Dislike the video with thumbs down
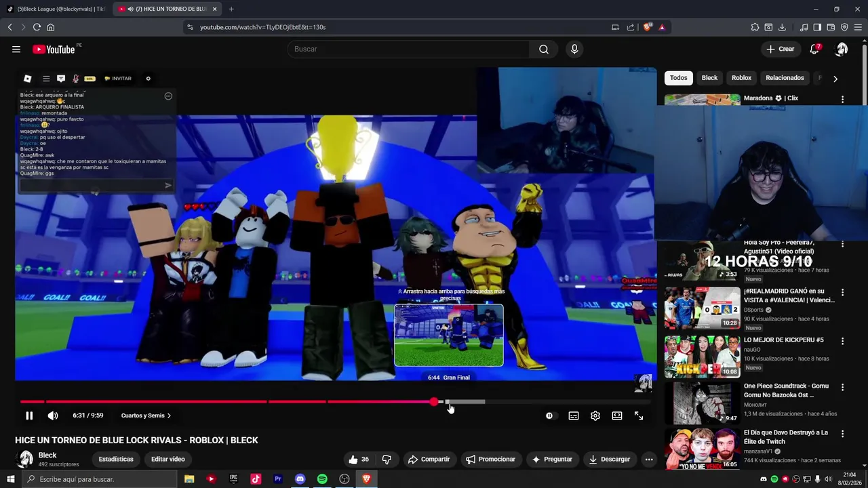The image size is (868, 488). pos(387,459)
